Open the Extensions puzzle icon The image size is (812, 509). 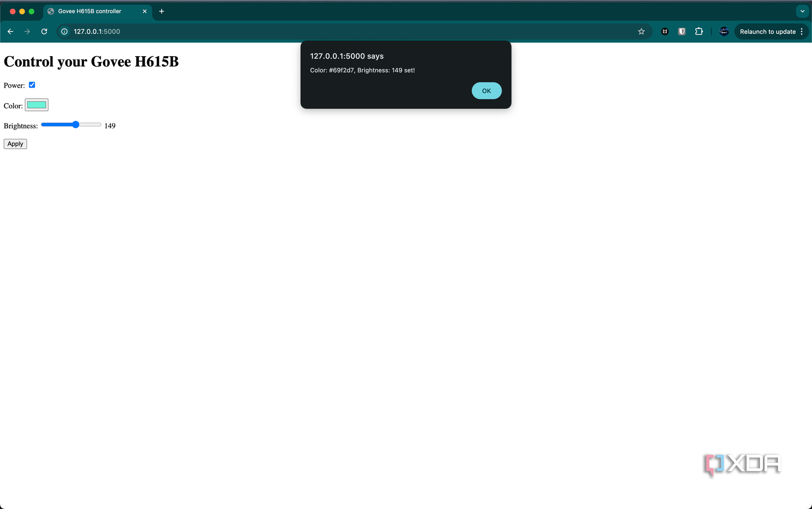[699, 32]
